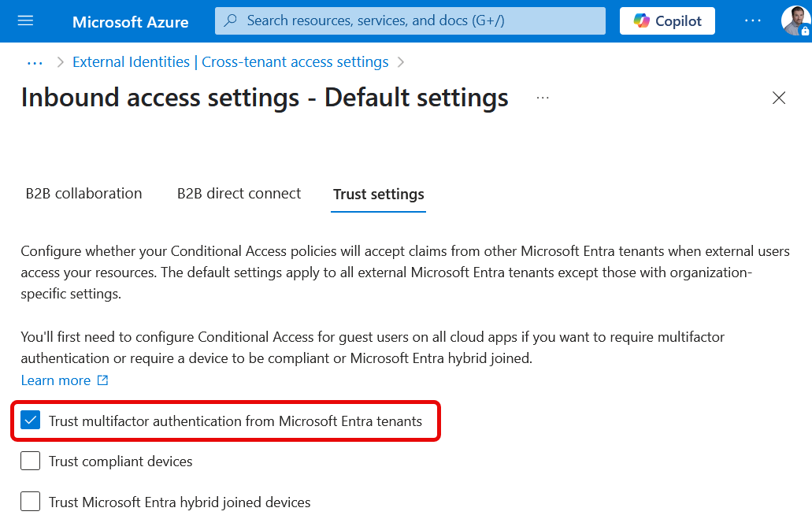
Task: Open the user account avatar
Action: 795,21
